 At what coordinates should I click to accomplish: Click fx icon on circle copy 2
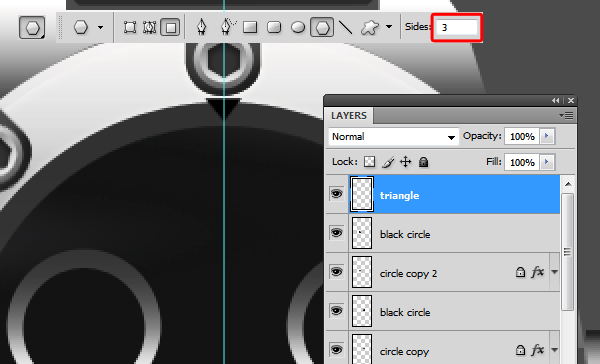[538, 272]
